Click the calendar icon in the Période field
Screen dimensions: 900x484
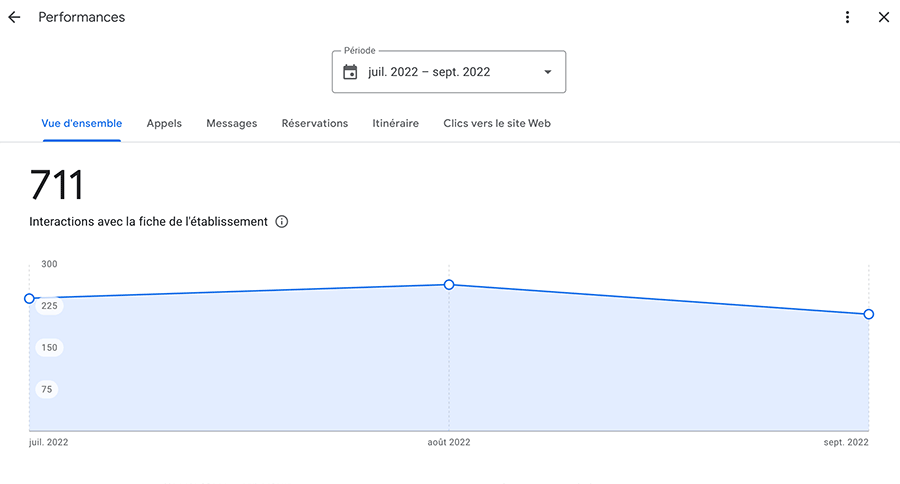click(x=350, y=72)
